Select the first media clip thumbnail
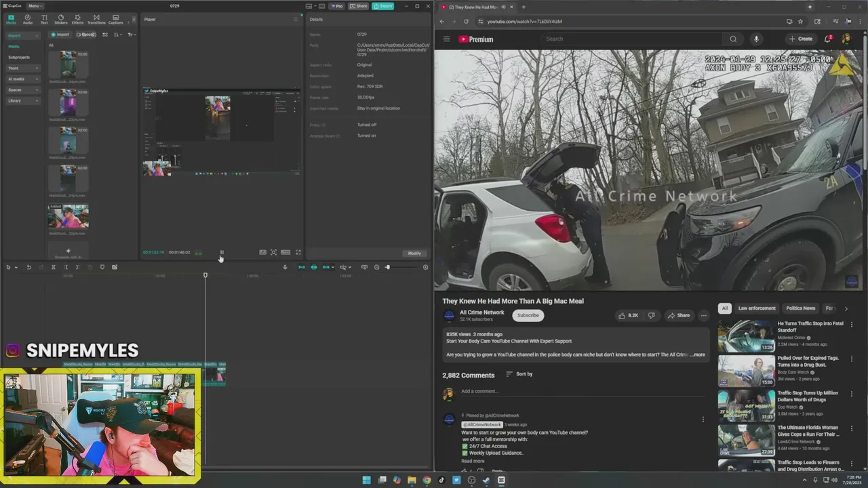Screen dimensions: 868x488 (x=68, y=64)
